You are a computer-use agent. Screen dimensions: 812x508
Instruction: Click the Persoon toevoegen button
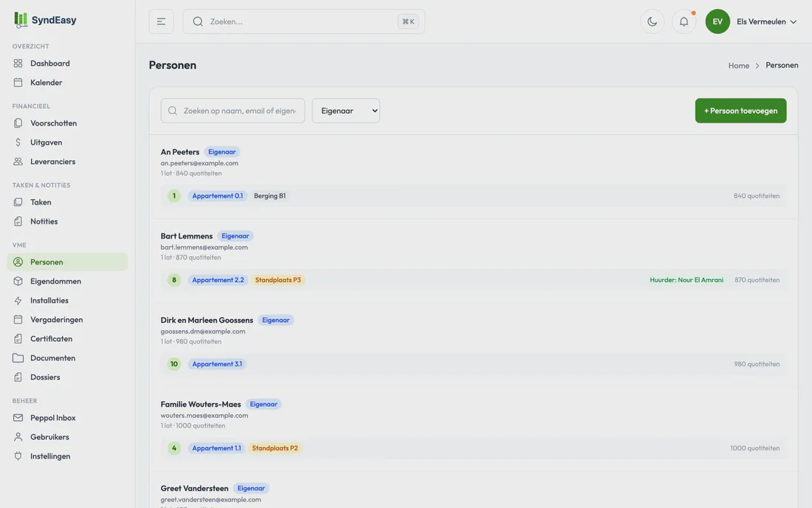click(x=740, y=111)
